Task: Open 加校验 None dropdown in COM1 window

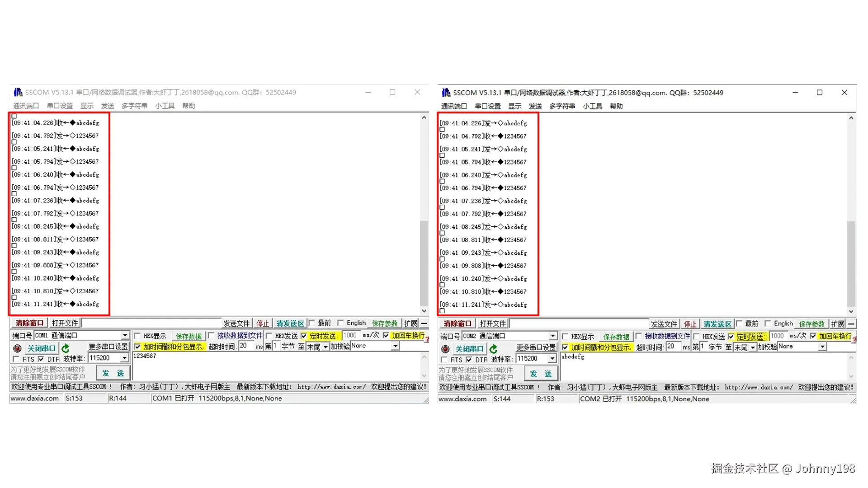Action: pos(395,346)
